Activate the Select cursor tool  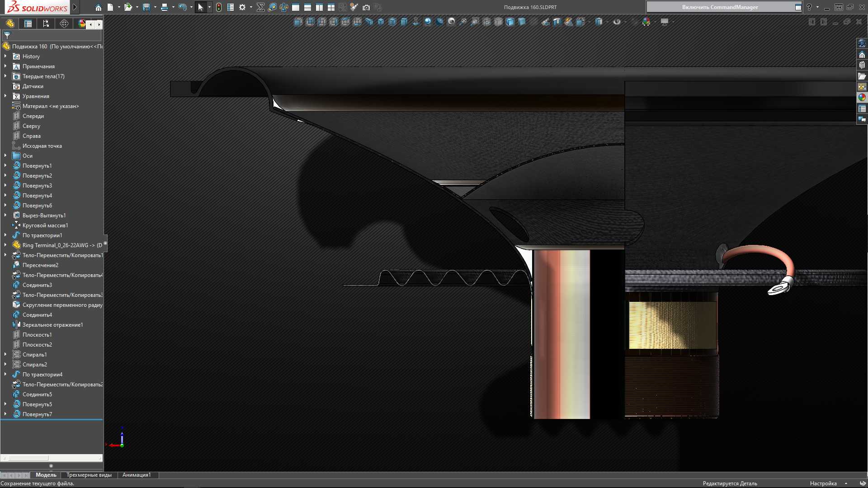pyautogui.click(x=201, y=7)
